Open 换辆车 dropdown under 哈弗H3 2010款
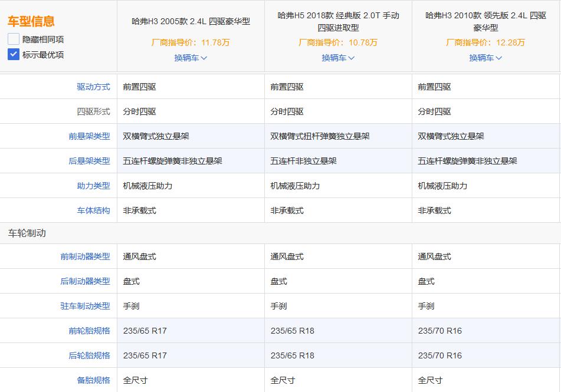 [485, 58]
